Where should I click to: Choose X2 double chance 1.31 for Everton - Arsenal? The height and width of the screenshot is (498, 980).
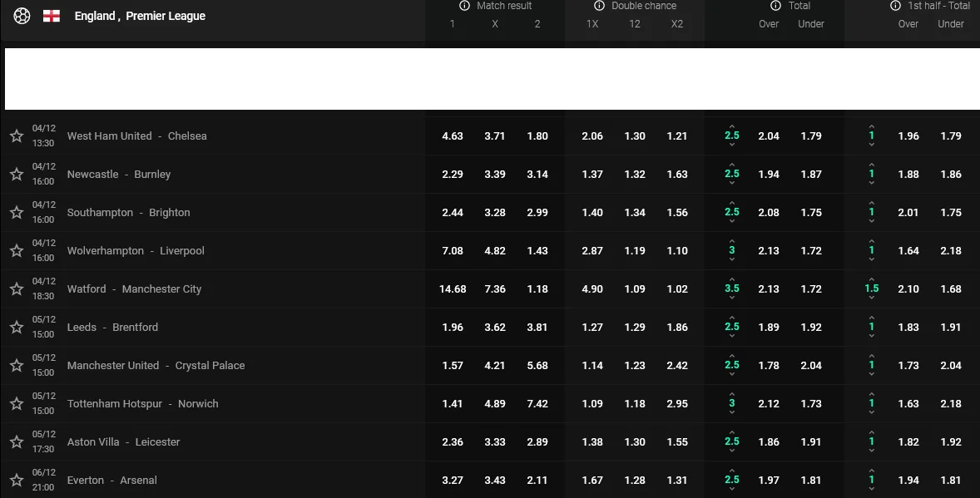677,481
